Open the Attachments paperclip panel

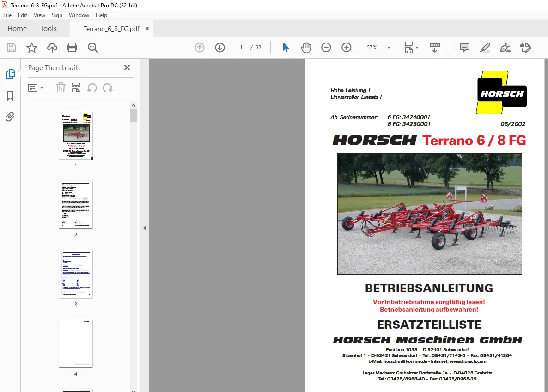click(10, 117)
